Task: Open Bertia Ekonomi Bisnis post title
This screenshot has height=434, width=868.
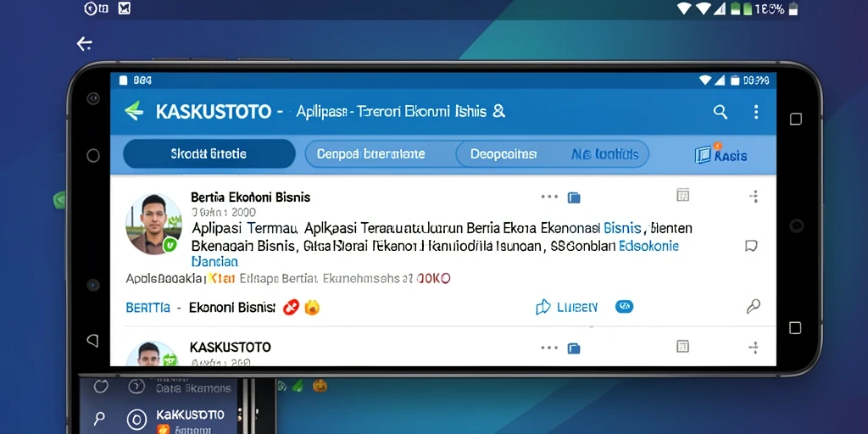Action: [x=250, y=197]
